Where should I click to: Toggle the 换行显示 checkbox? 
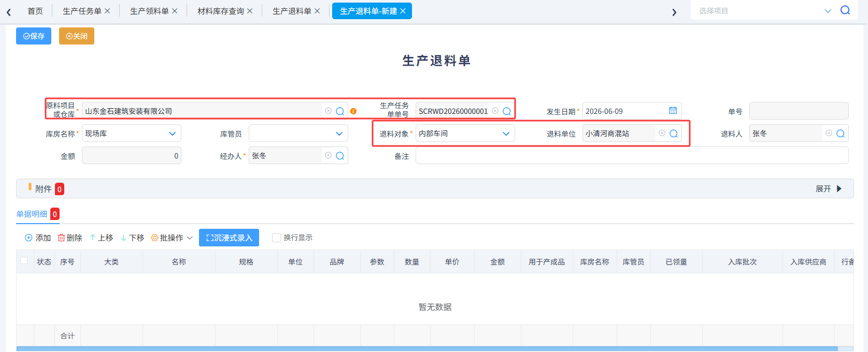[x=277, y=238]
